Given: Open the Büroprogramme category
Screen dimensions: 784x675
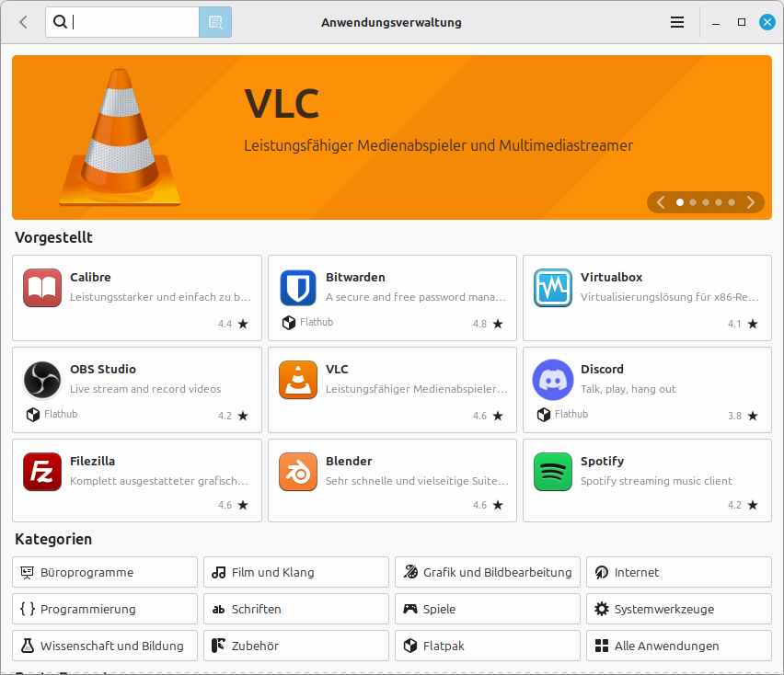Looking at the screenshot, I should (x=105, y=572).
